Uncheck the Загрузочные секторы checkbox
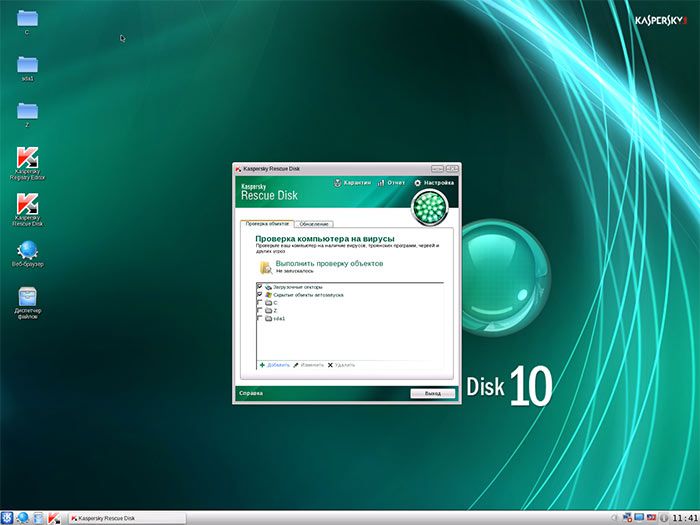700x525 pixels. click(x=259, y=287)
